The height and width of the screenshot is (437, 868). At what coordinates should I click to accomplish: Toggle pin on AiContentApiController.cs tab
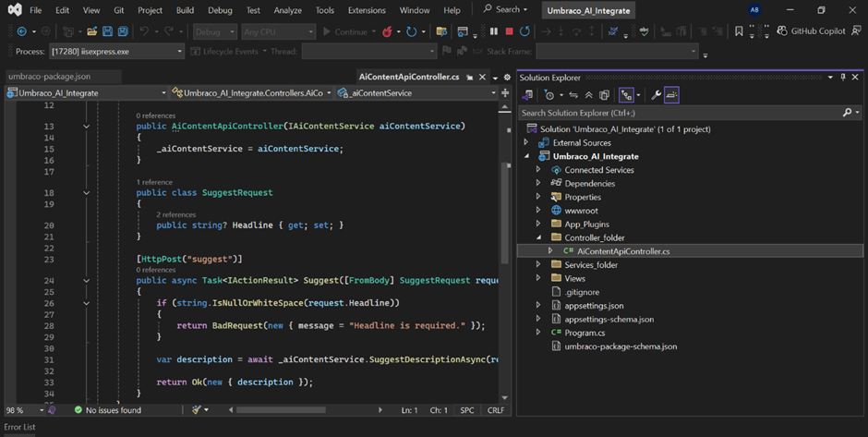click(470, 78)
